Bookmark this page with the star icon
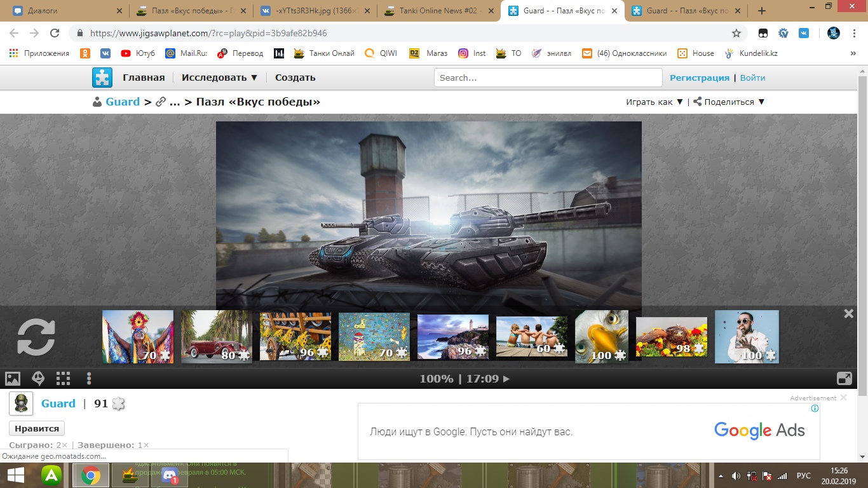 coord(736,33)
